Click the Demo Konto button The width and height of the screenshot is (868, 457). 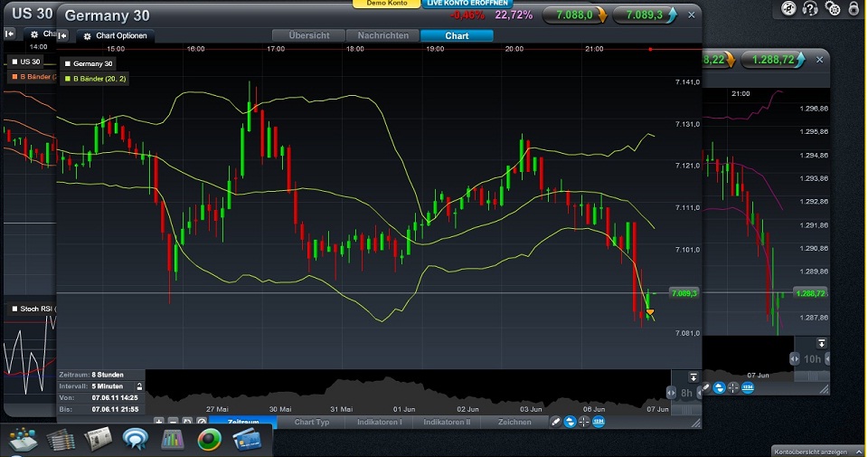click(x=386, y=4)
